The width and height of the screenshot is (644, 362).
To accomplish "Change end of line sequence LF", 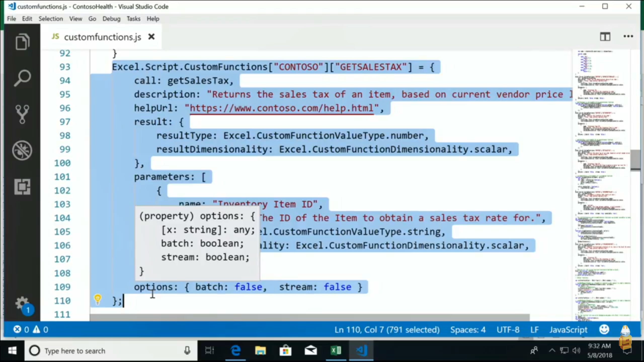I will point(534,330).
